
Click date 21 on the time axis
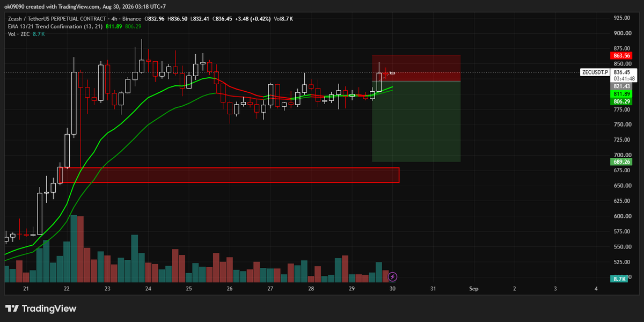point(26,289)
